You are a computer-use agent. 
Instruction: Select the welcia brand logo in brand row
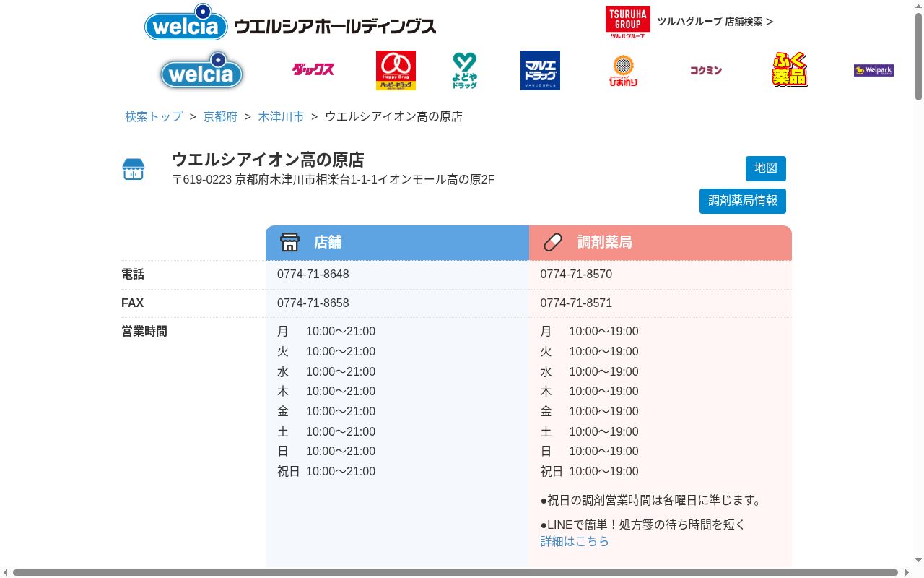tap(201, 70)
